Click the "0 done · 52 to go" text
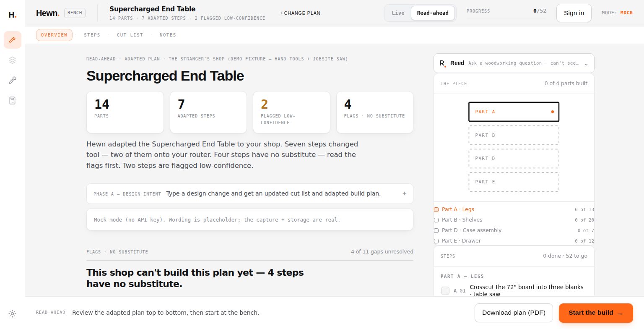This screenshot has height=329, width=644. [565, 256]
